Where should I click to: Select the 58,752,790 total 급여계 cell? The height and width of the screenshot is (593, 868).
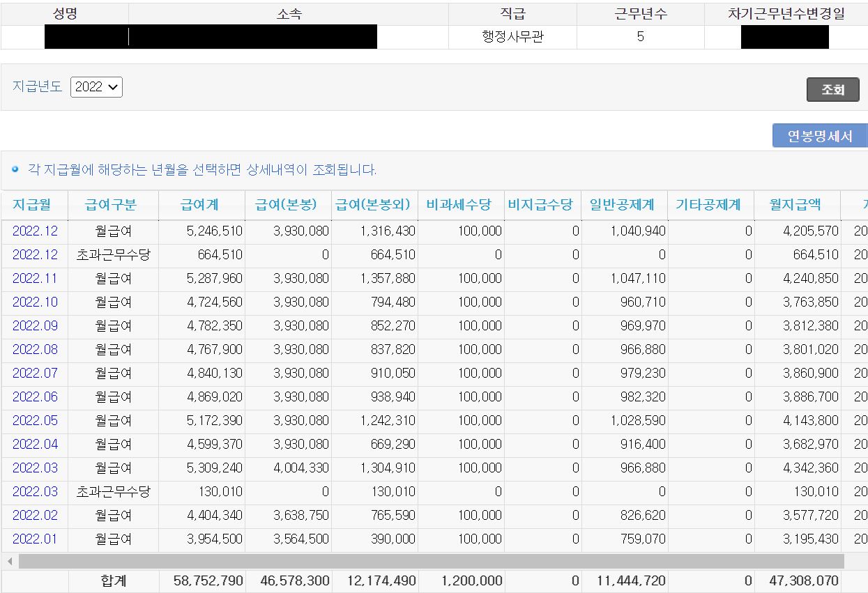click(202, 580)
